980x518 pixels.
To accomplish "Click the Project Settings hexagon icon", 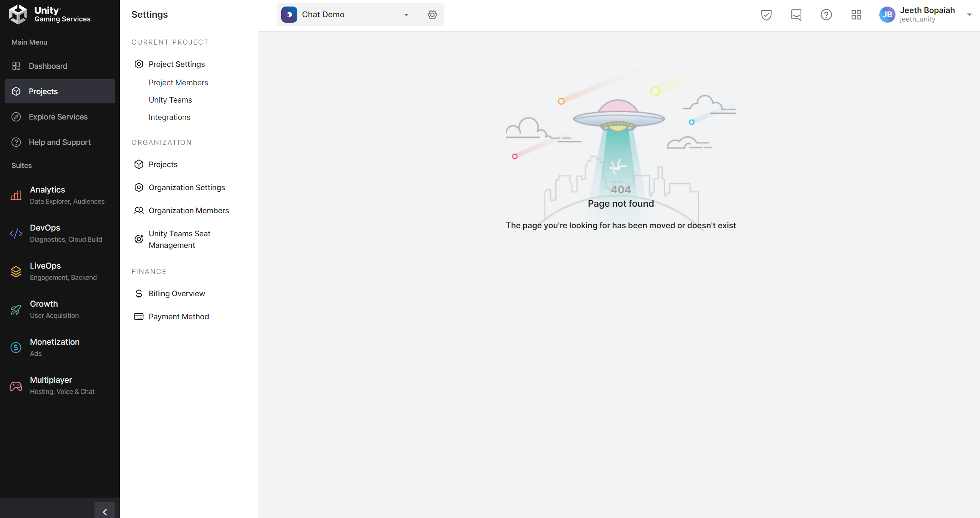I will click(x=139, y=64).
